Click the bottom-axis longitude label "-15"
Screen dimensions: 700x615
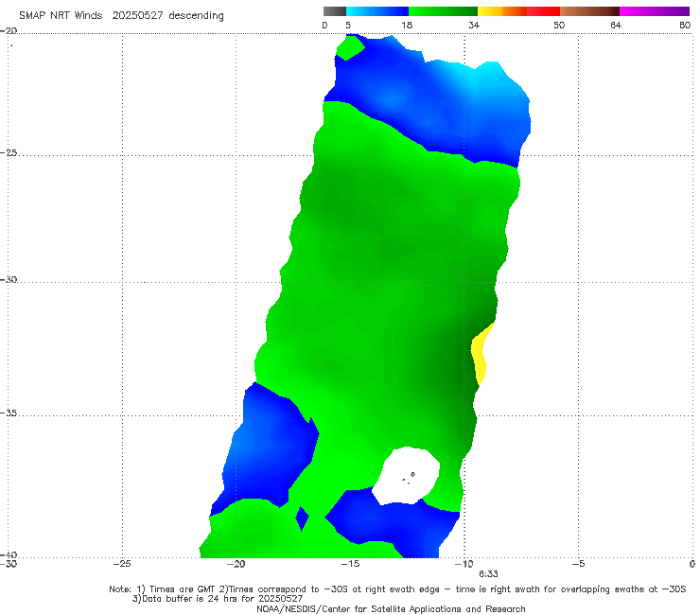(350, 564)
